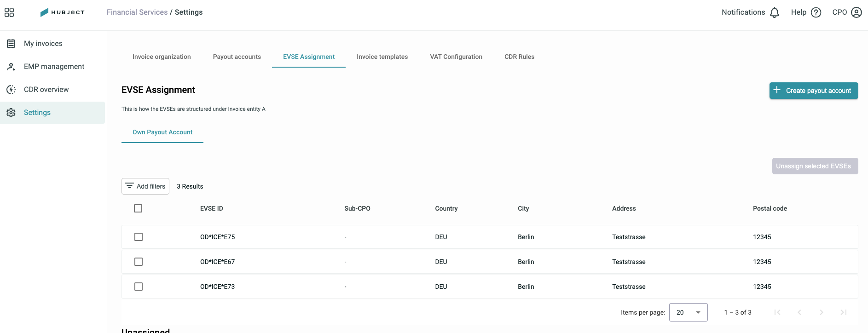Click Financial Services breadcrumb link
The image size is (868, 333).
(137, 12)
